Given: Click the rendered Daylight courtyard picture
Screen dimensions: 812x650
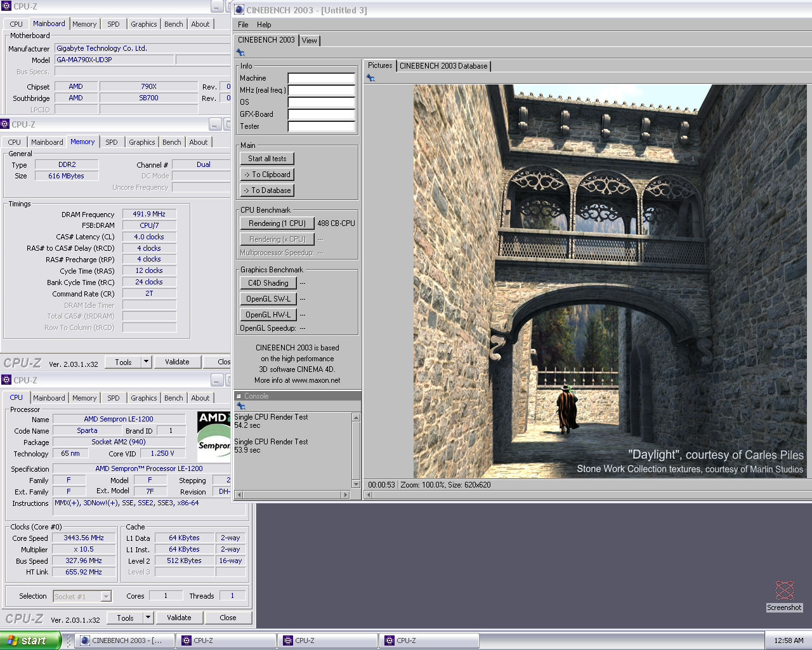Looking at the screenshot, I should [610, 281].
